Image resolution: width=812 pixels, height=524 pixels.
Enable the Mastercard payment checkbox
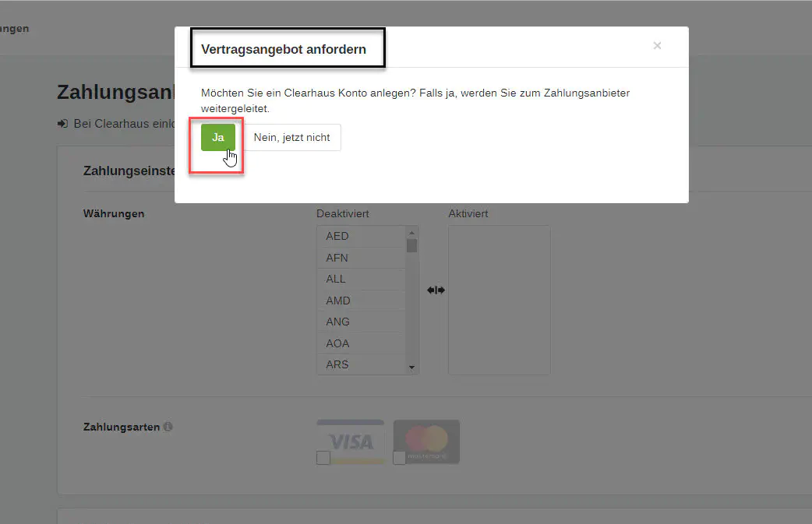tap(399, 459)
